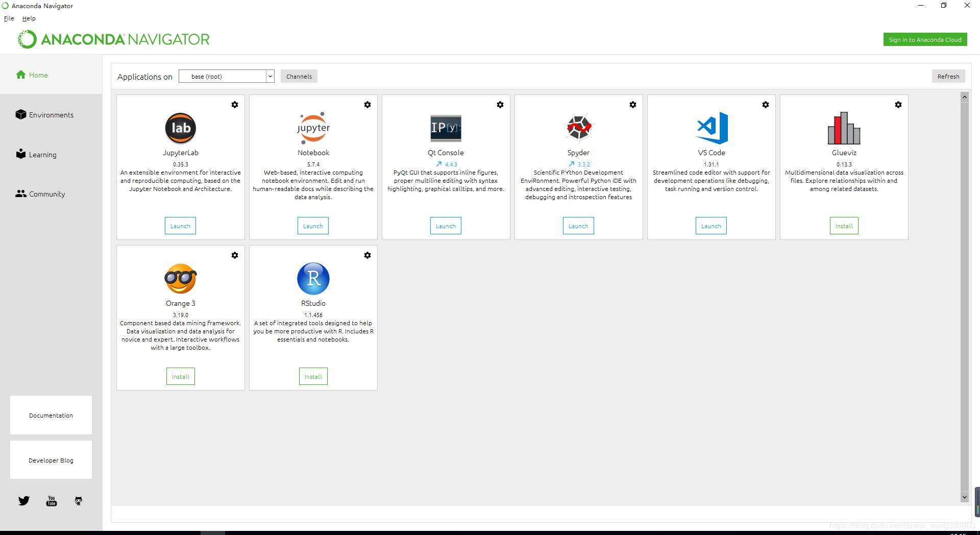Open Spyder card settings gear
The image size is (980, 535).
[633, 105]
